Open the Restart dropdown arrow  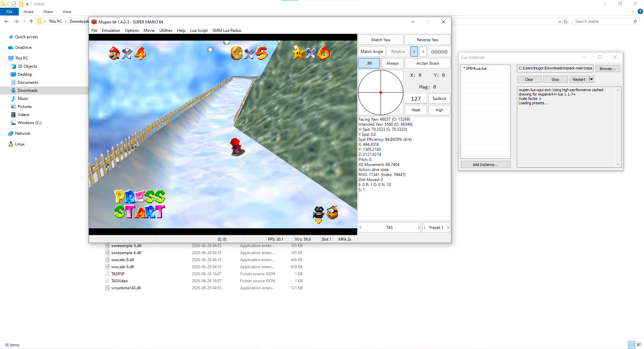[x=591, y=79]
